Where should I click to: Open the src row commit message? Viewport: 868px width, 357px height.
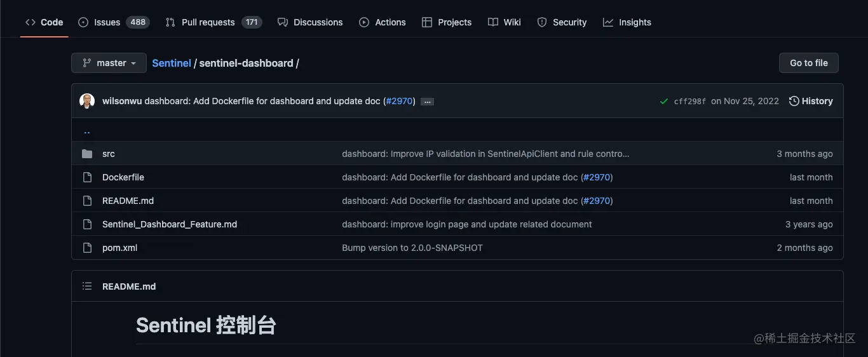pos(485,154)
